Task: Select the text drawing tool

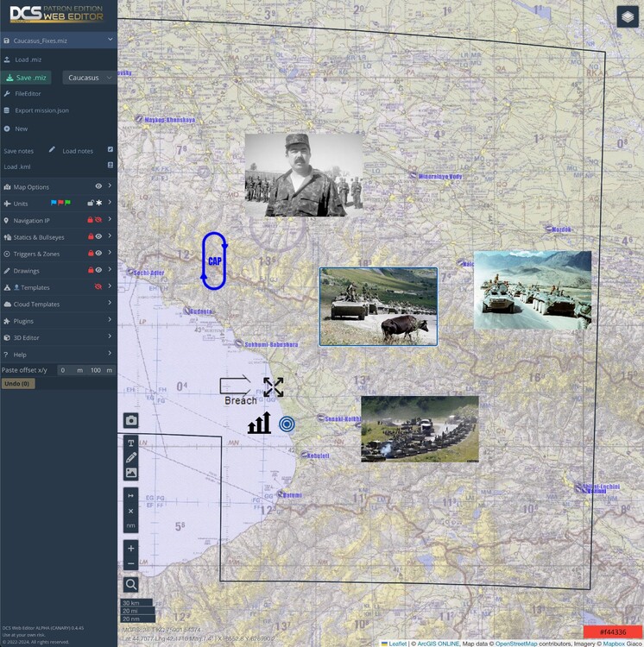Action: tap(131, 443)
